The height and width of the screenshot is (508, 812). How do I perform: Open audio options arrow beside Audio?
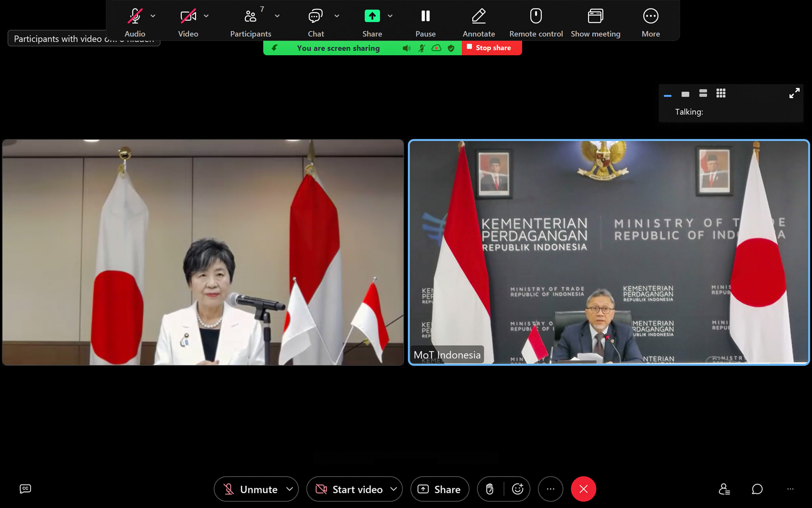(153, 16)
